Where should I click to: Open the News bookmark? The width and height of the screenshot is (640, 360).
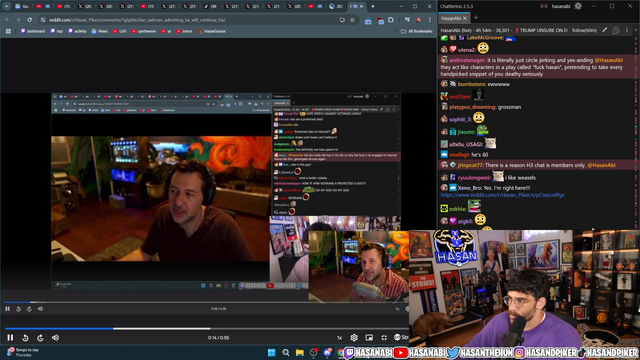coord(100,31)
